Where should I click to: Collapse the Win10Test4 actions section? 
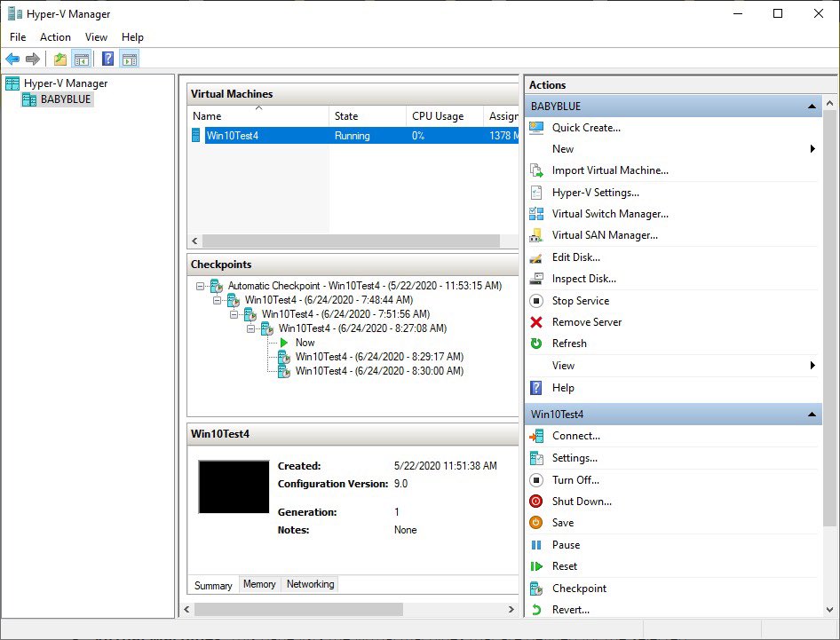812,414
